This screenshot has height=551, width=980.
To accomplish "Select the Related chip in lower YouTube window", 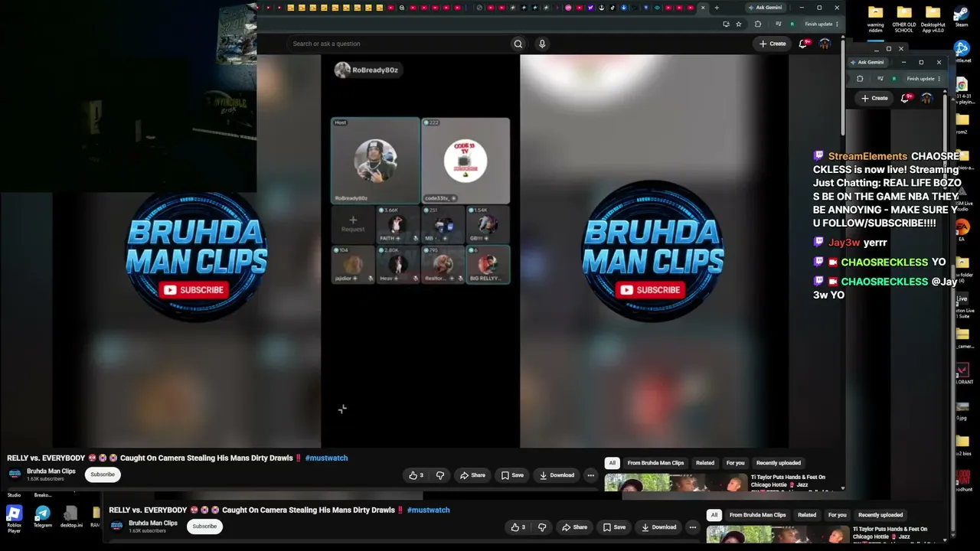I will [x=807, y=515].
